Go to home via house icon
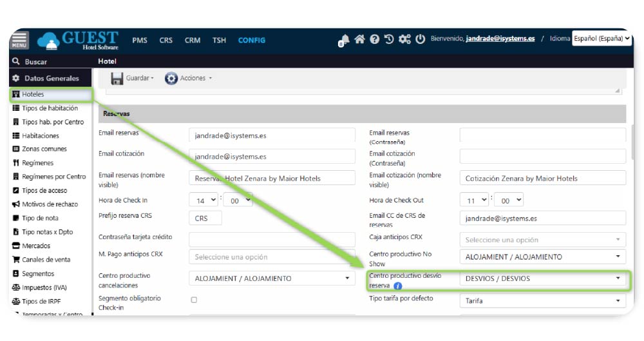Screen dimensions: 644x341 click(x=359, y=39)
